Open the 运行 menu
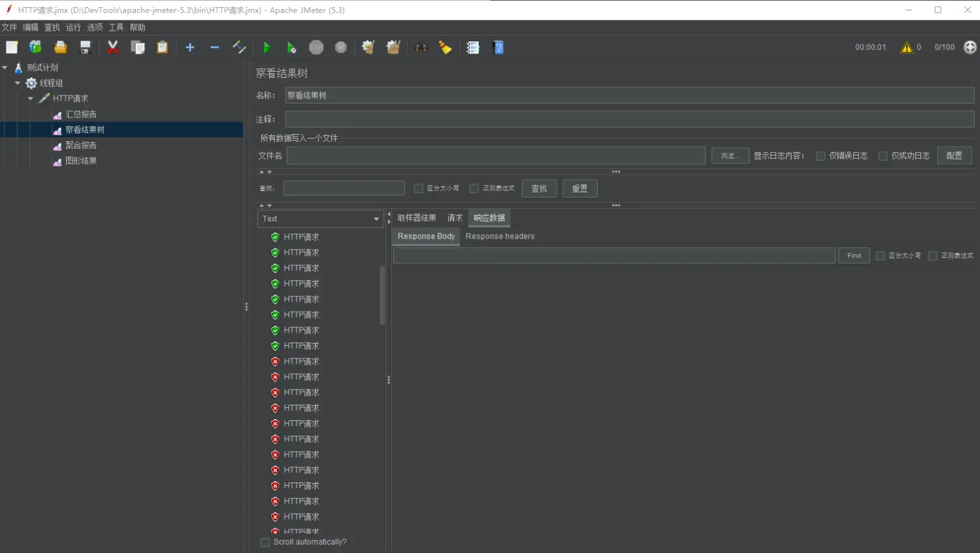 coord(73,27)
